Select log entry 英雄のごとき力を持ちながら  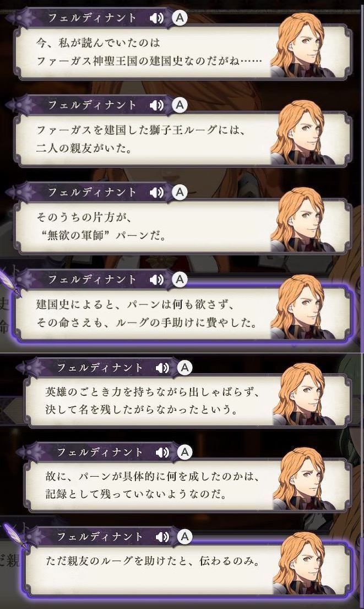(x=187, y=401)
